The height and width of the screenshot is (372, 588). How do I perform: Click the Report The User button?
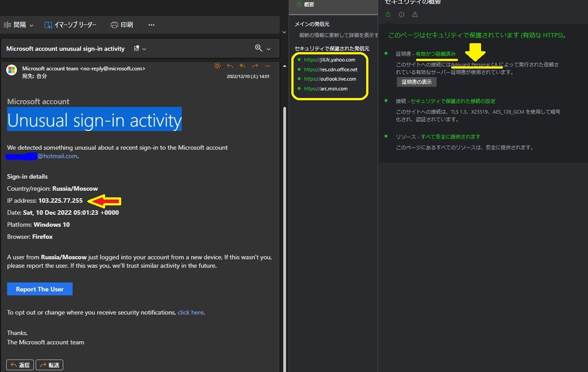pos(40,289)
